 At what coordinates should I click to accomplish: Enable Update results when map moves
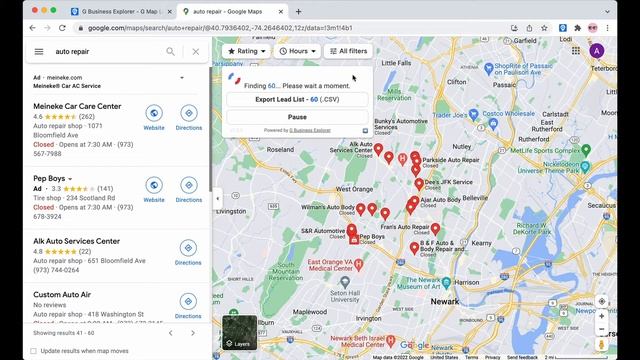(33, 351)
